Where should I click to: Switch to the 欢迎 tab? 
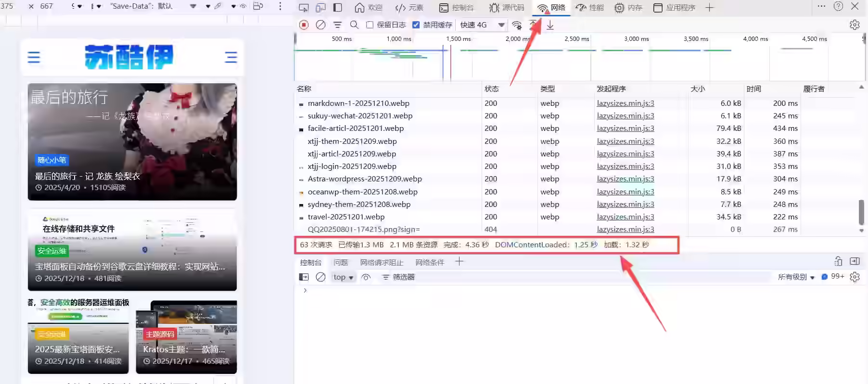[x=369, y=8]
